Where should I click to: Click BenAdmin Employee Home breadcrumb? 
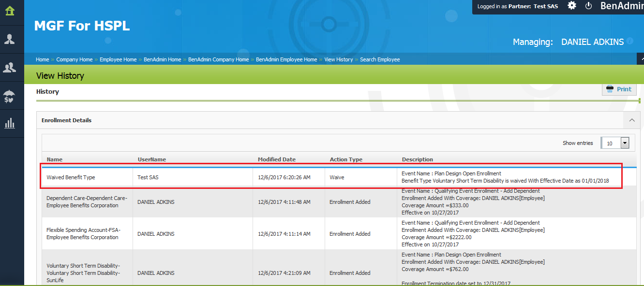286,59
